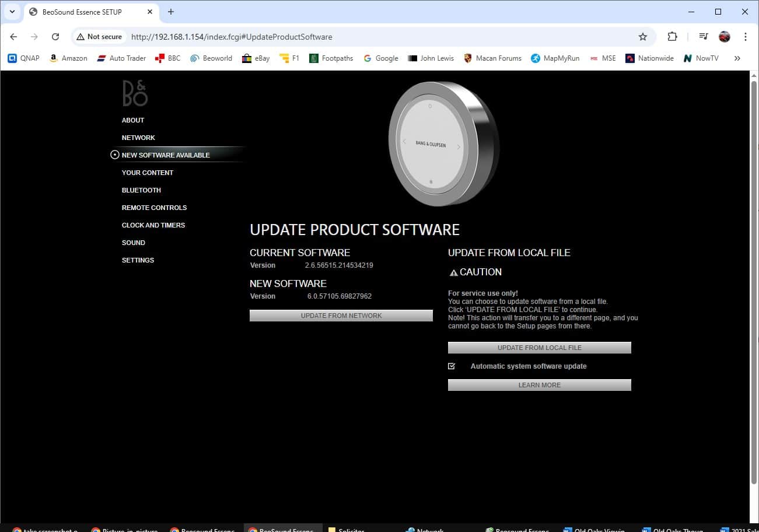This screenshot has width=759, height=532.
Task: Open the SOUND menu page
Action: [134, 243]
